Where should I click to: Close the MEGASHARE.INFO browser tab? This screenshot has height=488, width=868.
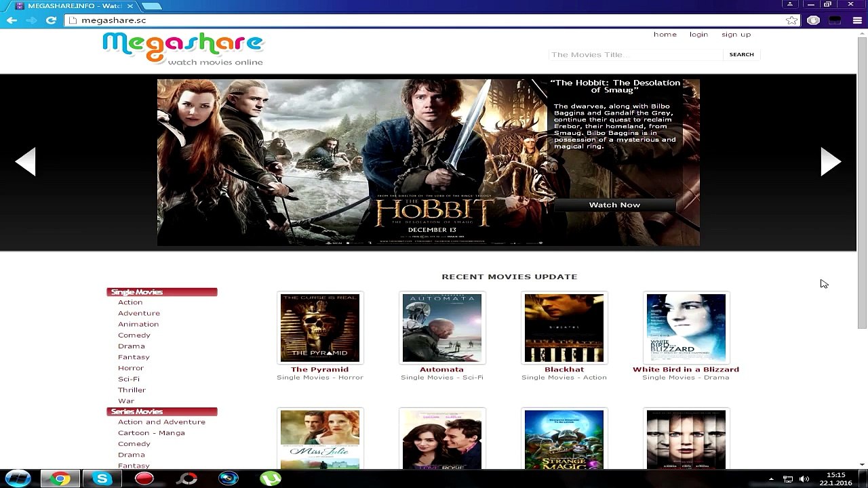[x=130, y=6]
